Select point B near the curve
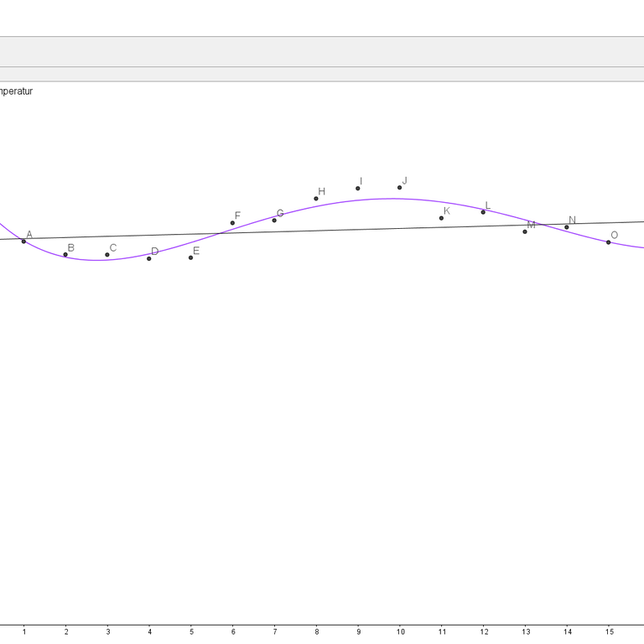Viewport: 644px width, 644px height. click(x=65, y=255)
